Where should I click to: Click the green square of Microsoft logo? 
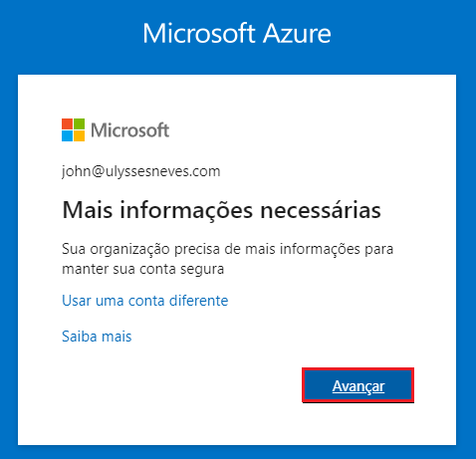click(x=79, y=123)
